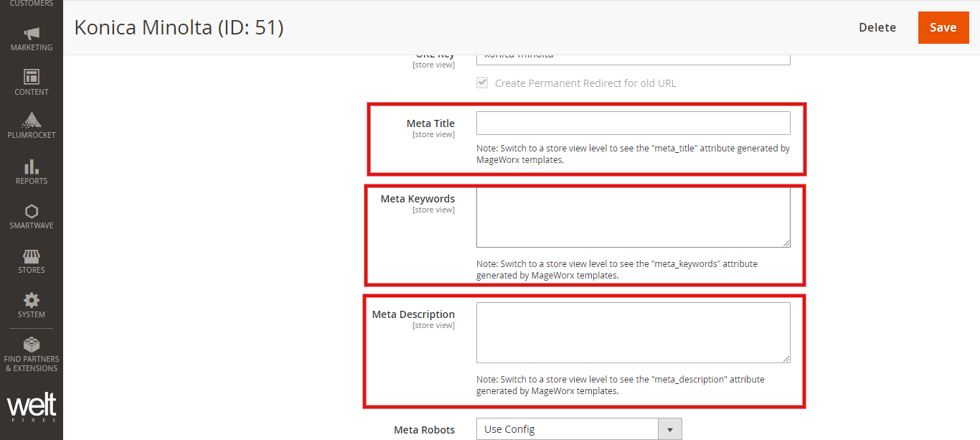Save the Konica Minolta category
This screenshot has width=980, height=440.
[x=943, y=27]
